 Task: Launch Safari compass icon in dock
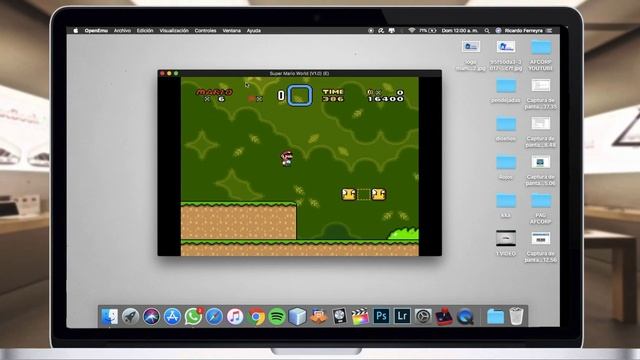(x=214, y=316)
